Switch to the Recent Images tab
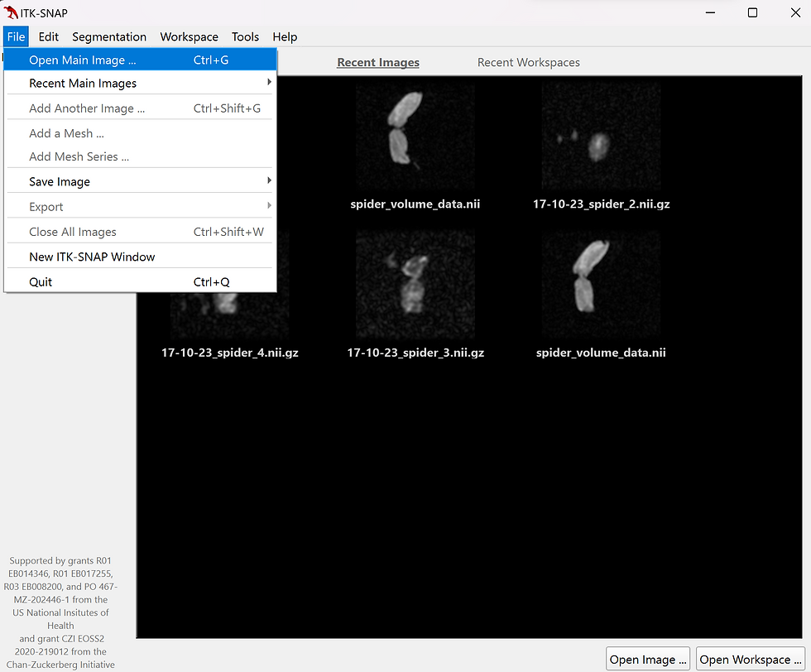 [378, 63]
